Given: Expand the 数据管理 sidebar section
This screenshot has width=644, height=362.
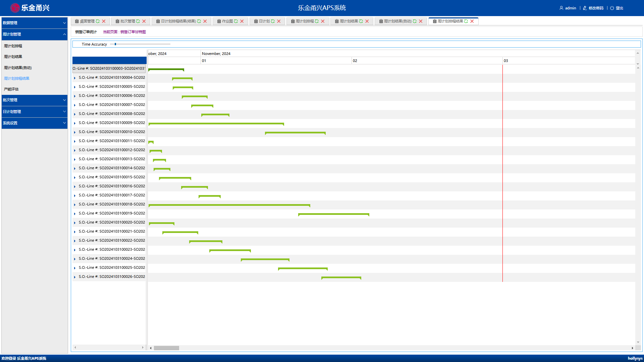Looking at the screenshot, I should [x=35, y=23].
